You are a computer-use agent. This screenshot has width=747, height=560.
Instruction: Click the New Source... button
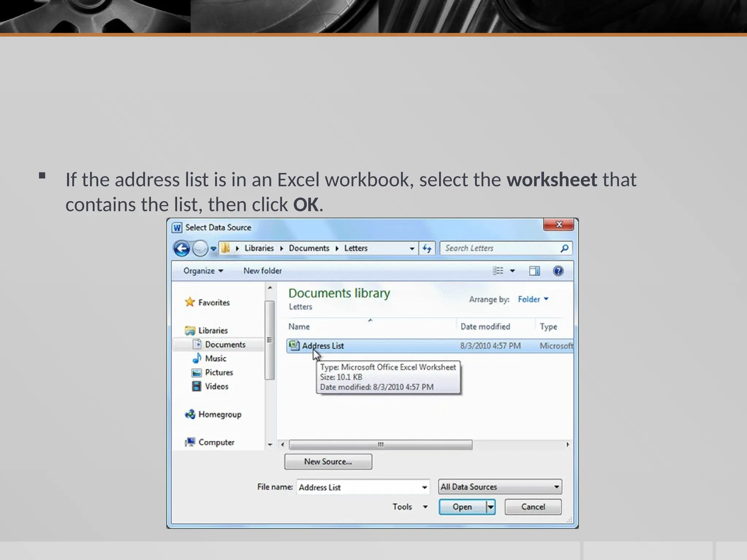click(328, 462)
